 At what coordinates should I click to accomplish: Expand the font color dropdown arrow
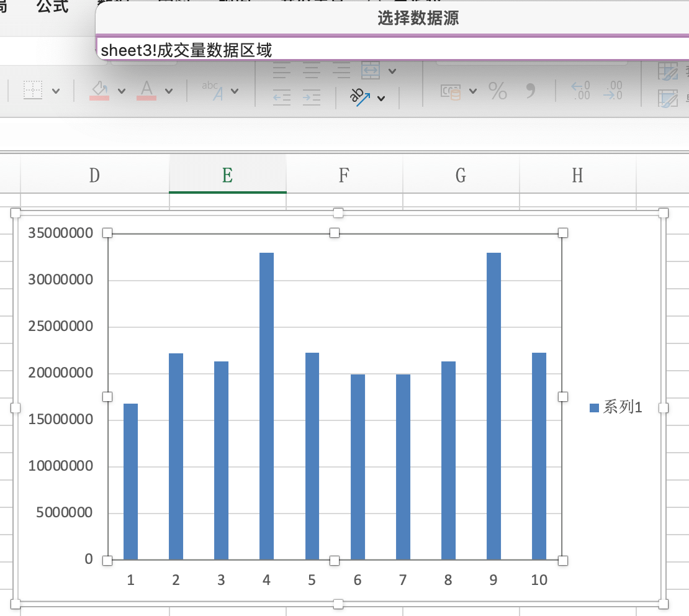click(169, 91)
